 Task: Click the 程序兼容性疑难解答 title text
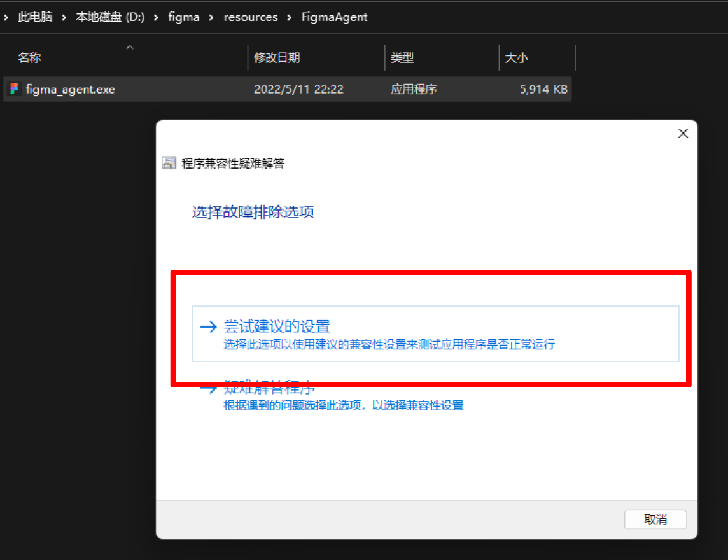click(233, 164)
